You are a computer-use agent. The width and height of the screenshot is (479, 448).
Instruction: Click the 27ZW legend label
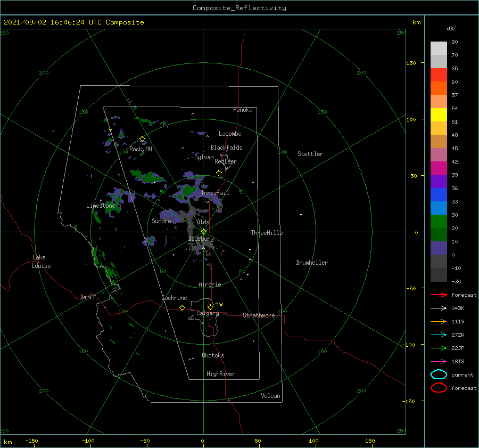click(x=458, y=335)
